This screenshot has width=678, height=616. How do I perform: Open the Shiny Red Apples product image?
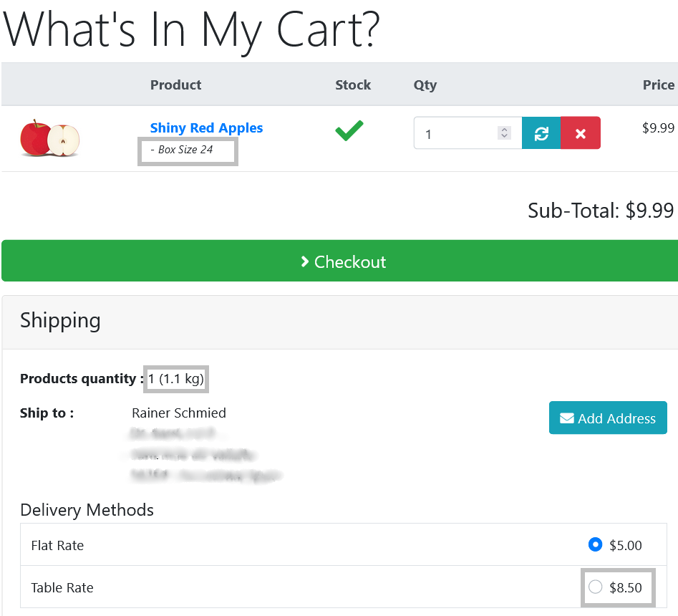coord(50,138)
